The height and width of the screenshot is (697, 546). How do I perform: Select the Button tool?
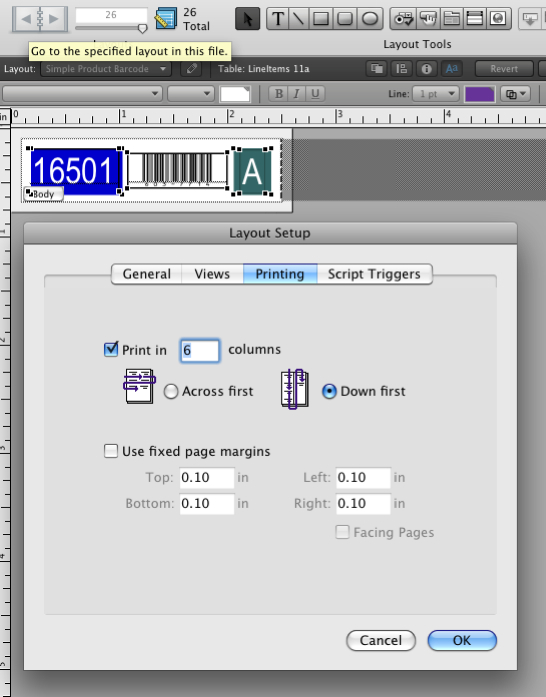tap(428, 19)
